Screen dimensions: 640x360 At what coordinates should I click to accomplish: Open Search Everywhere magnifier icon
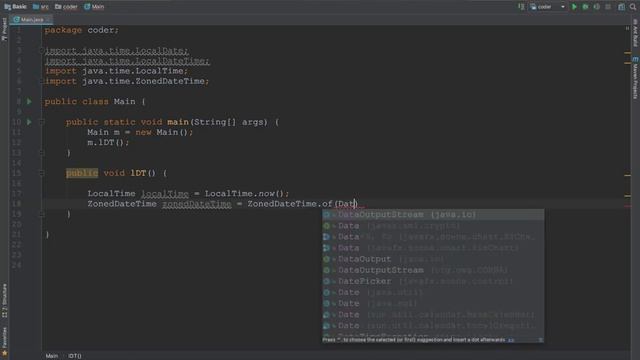coord(633,7)
